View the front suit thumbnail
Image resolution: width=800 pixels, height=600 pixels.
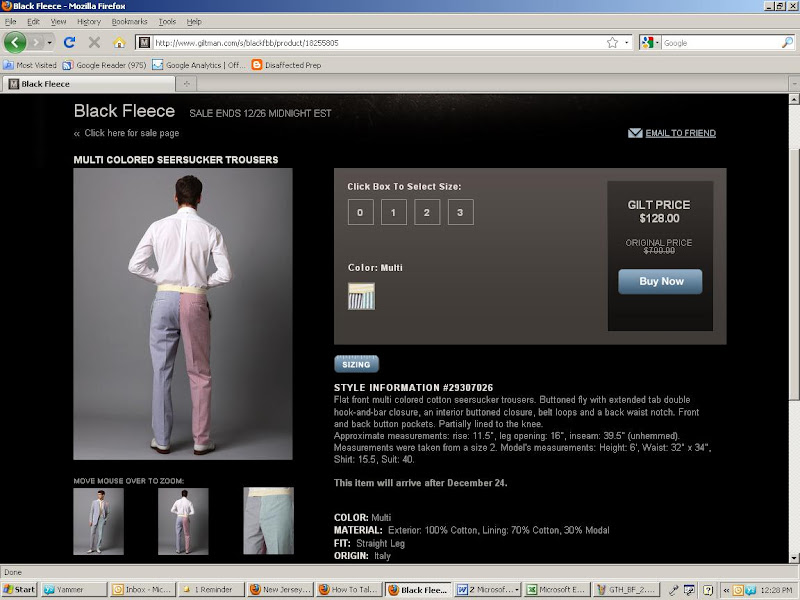pos(98,521)
